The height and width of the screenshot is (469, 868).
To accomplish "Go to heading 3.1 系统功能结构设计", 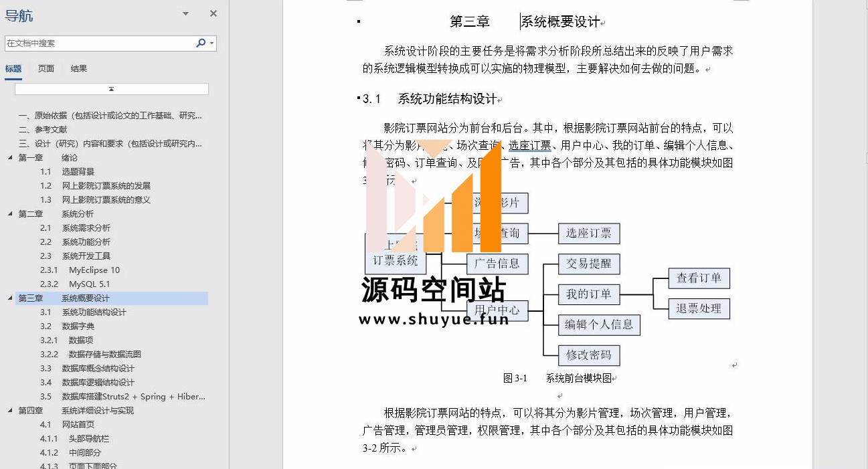I will 83,312.
